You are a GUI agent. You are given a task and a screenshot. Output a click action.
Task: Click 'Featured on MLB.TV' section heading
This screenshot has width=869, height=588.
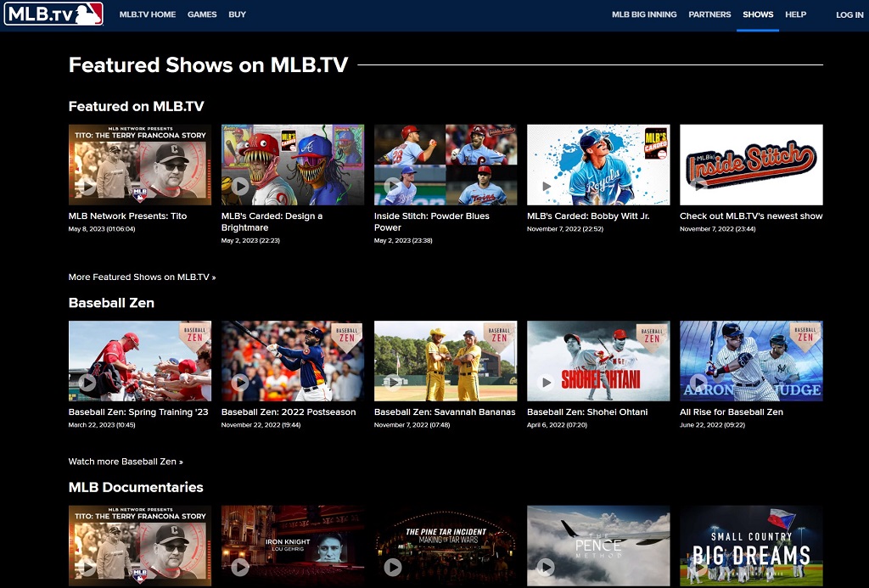tap(136, 106)
